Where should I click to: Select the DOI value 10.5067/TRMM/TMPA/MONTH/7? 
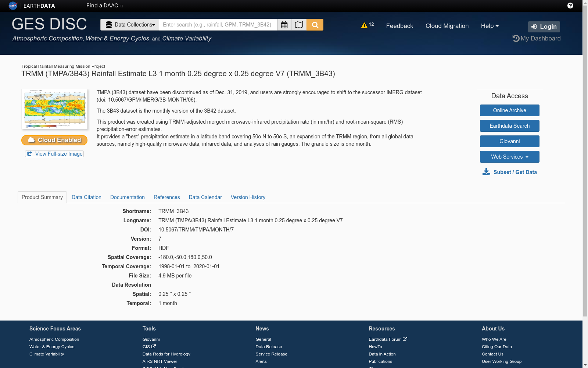[x=196, y=230]
